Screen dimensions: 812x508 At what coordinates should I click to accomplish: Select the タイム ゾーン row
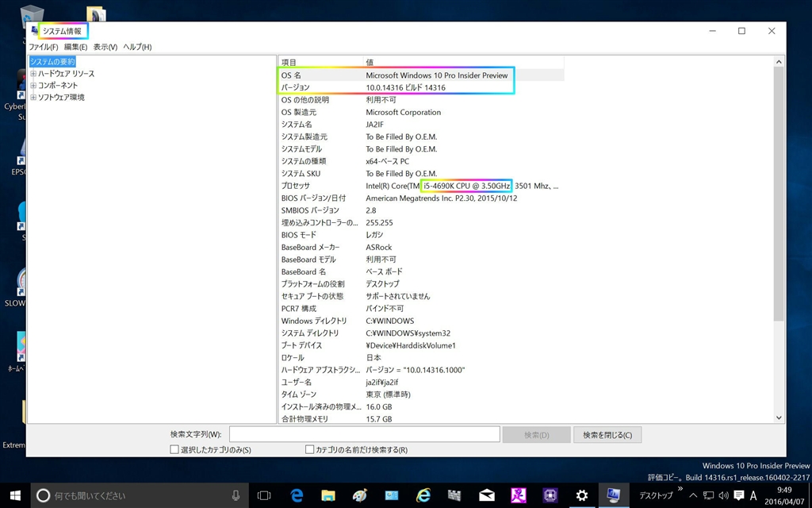(x=421, y=394)
